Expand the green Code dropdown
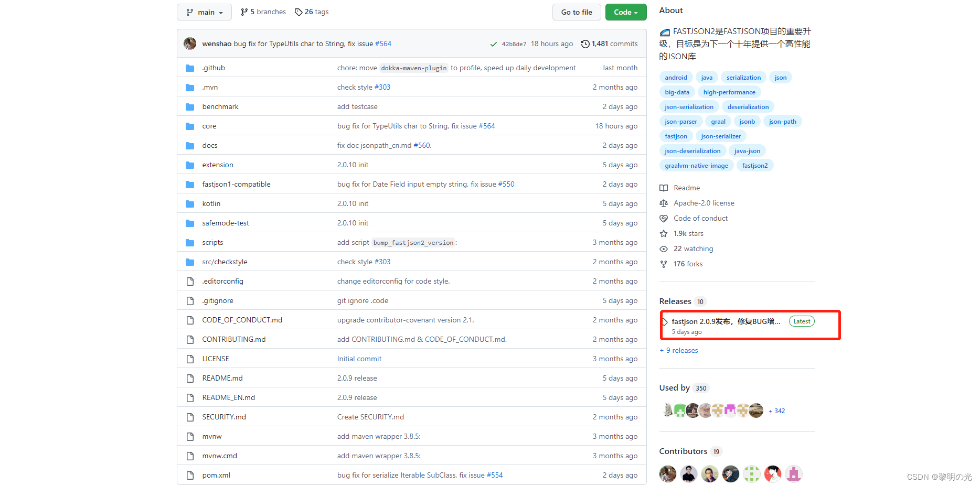This screenshot has width=980, height=486. pyautogui.click(x=625, y=12)
